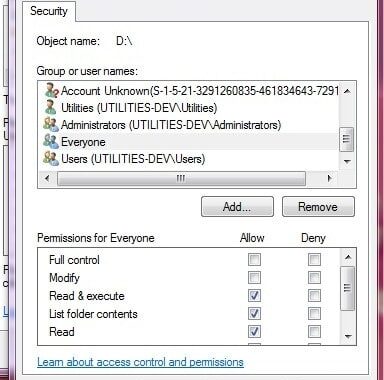The width and height of the screenshot is (384, 380).
Task: Toggle Allow for List folder contents
Action: pyautogui.click(x=254, y=313)
